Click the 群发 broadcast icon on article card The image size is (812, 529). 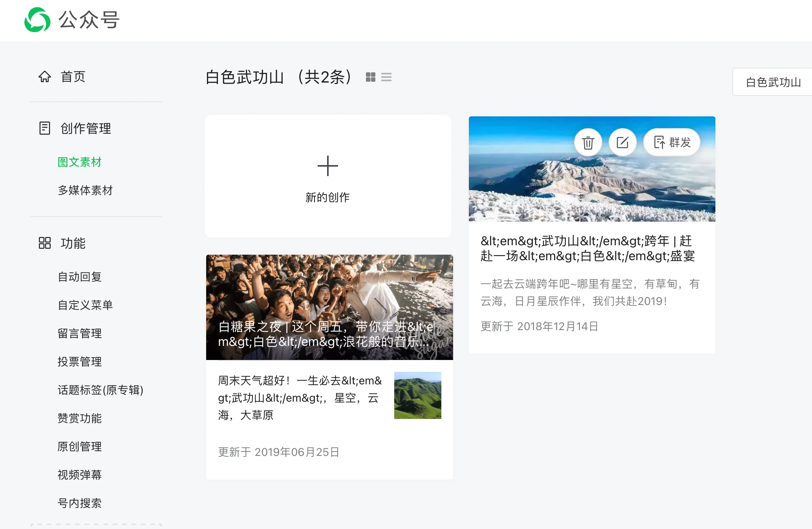(x=671, y=142)
